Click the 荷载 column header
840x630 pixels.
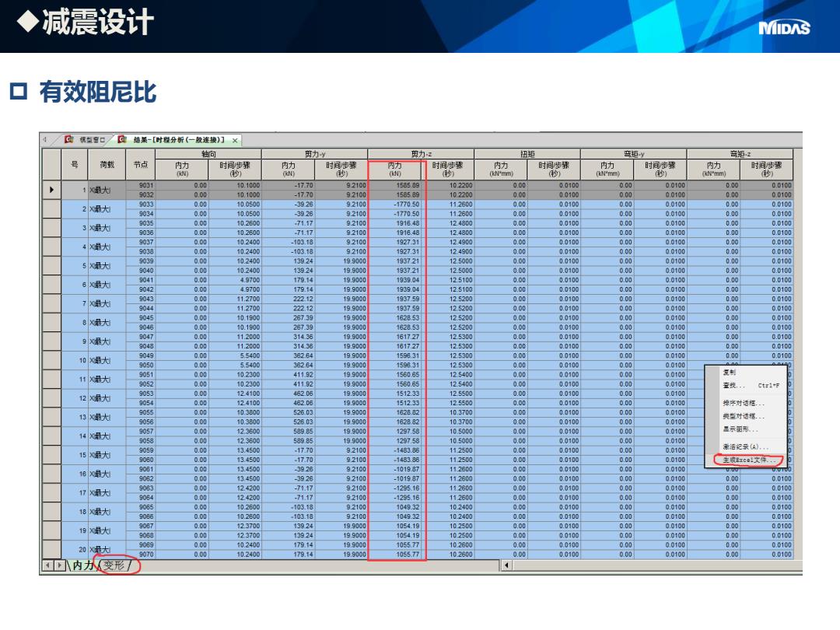(x=107, y=164)
